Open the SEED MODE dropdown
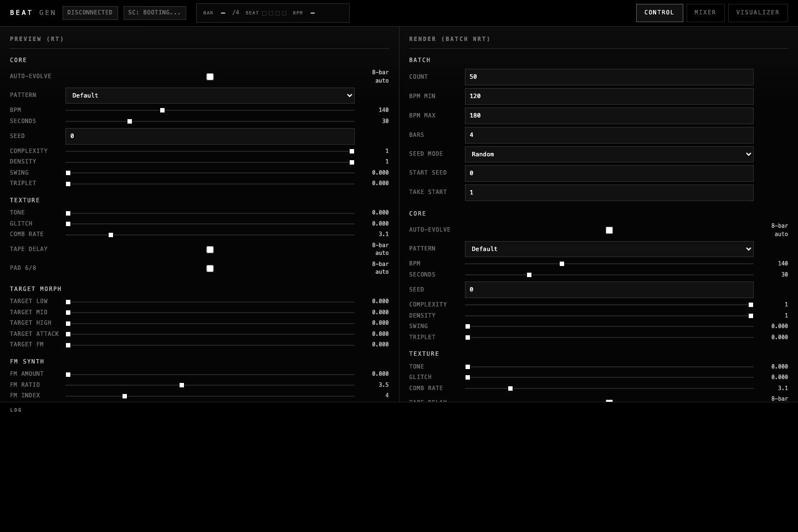Image resolution: width=798 pixels, height=532 pixels. click(609, 154)
